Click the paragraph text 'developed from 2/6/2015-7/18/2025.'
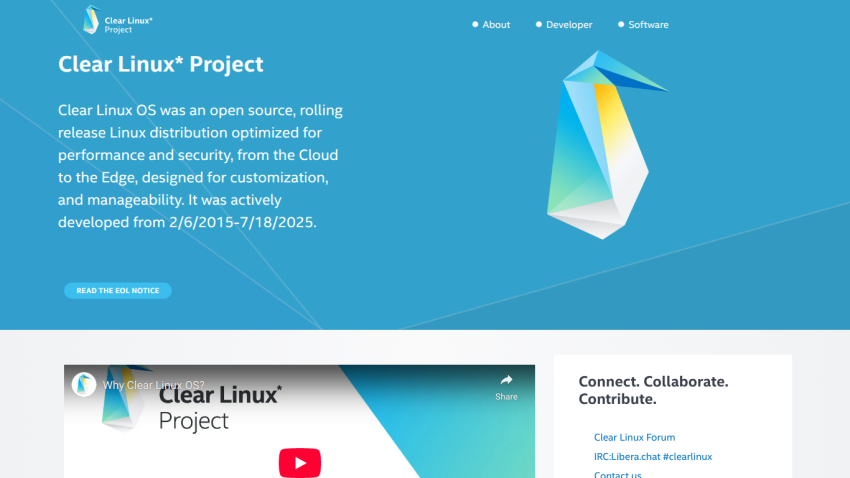This screenshot has width=850, height=478. point(187,222)
